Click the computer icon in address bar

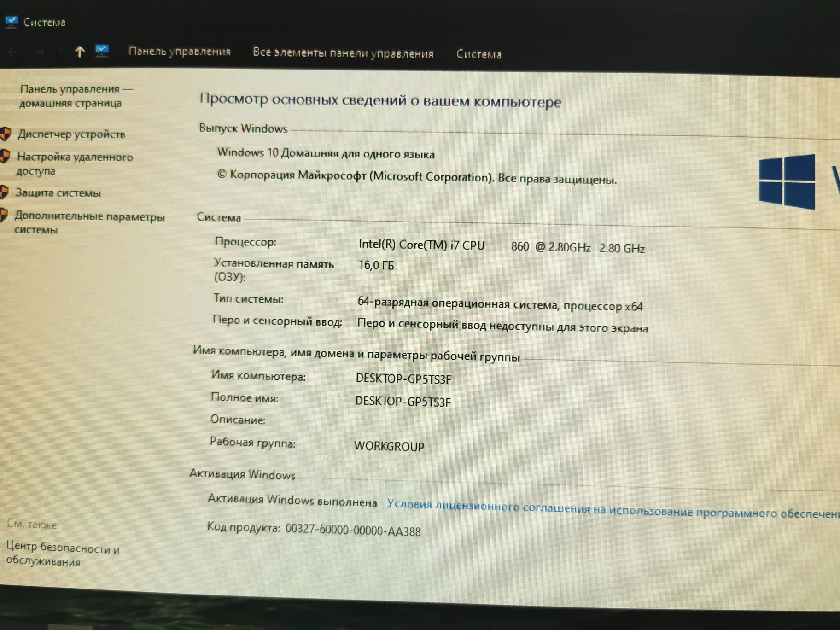102,51
